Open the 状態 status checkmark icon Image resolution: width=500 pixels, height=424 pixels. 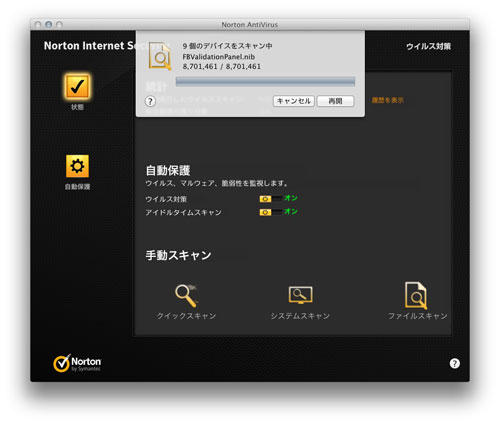(77, 87)
